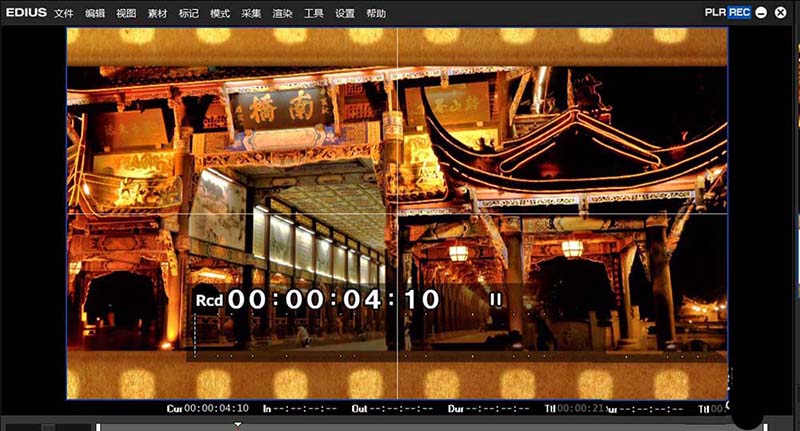Screen dimensions: 800x431
Task: Open the 渲染 menu
Action: coord(282,13)
